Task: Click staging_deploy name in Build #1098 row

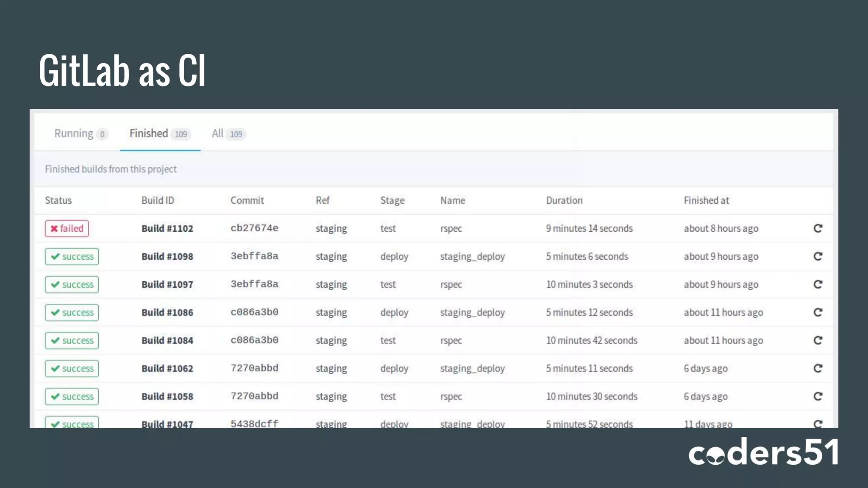Action: click(x=472, y=257)
